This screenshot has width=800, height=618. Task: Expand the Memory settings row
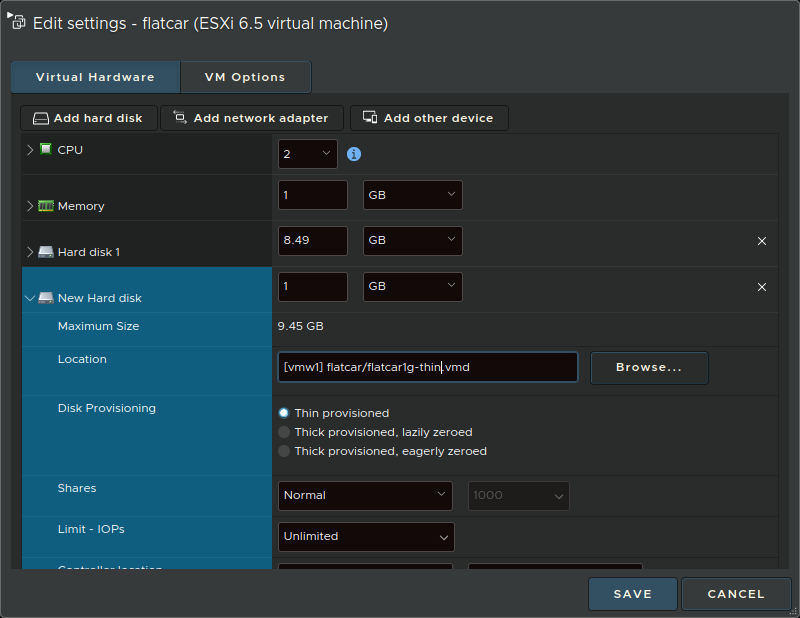tap(30, 206)
